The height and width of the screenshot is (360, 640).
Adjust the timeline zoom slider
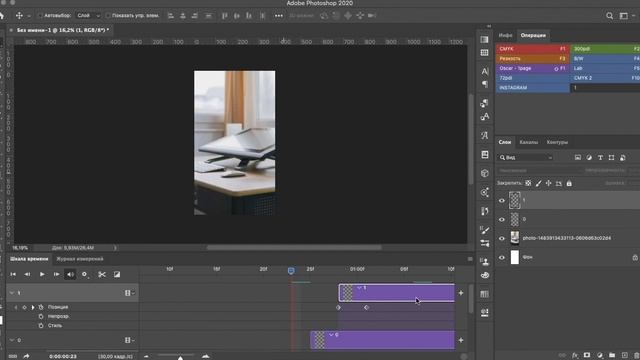(x=180, y=357)
